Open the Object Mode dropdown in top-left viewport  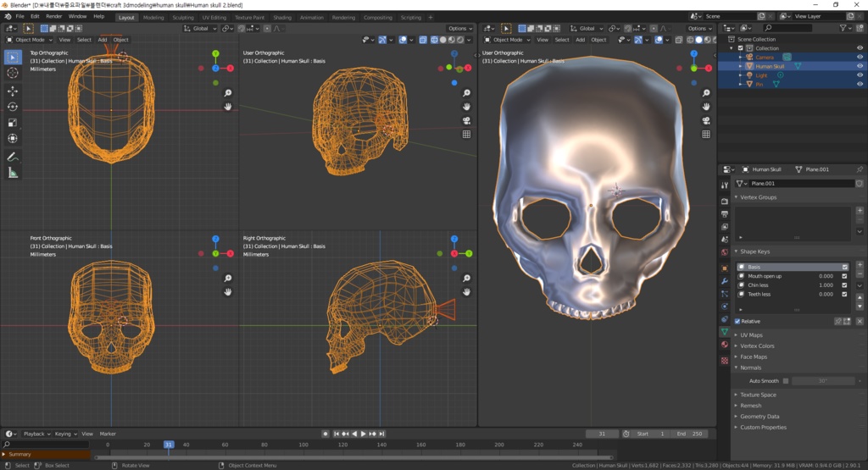(x=30, y=40)
